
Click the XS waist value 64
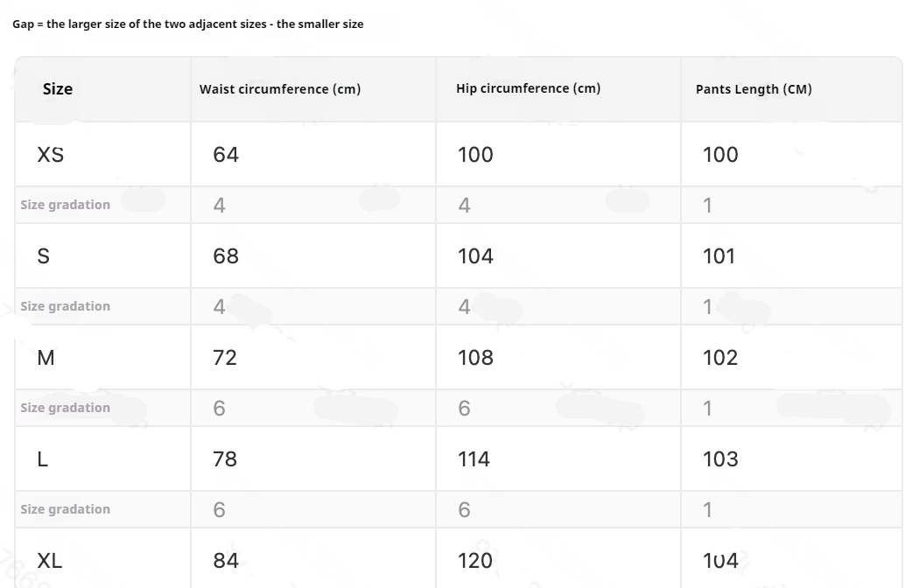pyautogui.click(x=226, y=155)
